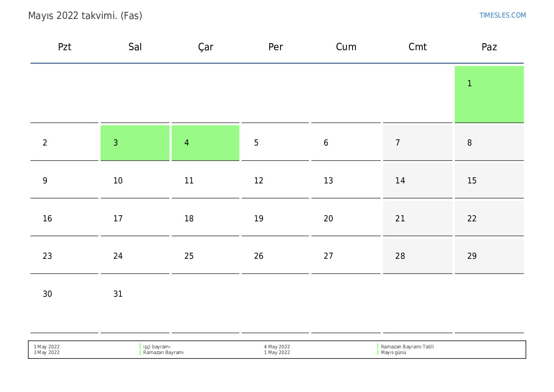
Task: Open the TIMESLES.COM link
Action: point(502,15)
